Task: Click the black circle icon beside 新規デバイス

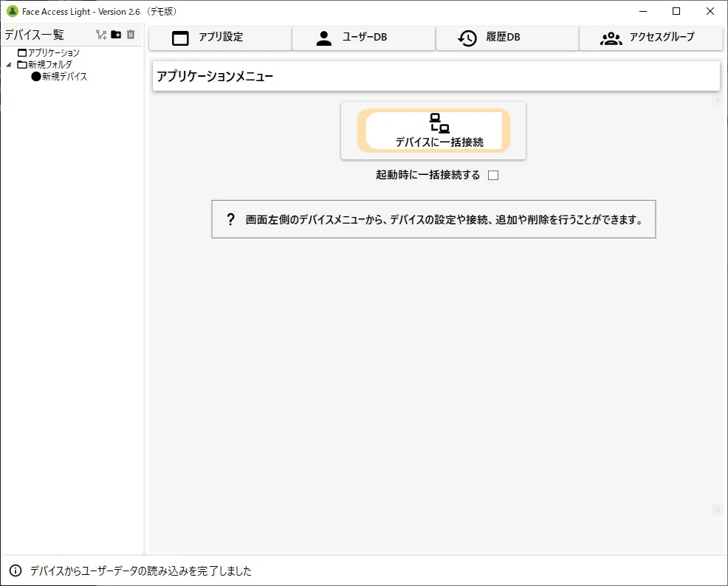Action: click(x=35, y=76)
